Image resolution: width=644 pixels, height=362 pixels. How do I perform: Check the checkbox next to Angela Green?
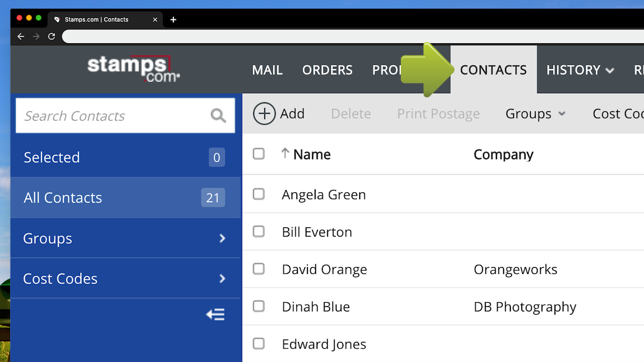pyautogui.click(x=259, y=194)
